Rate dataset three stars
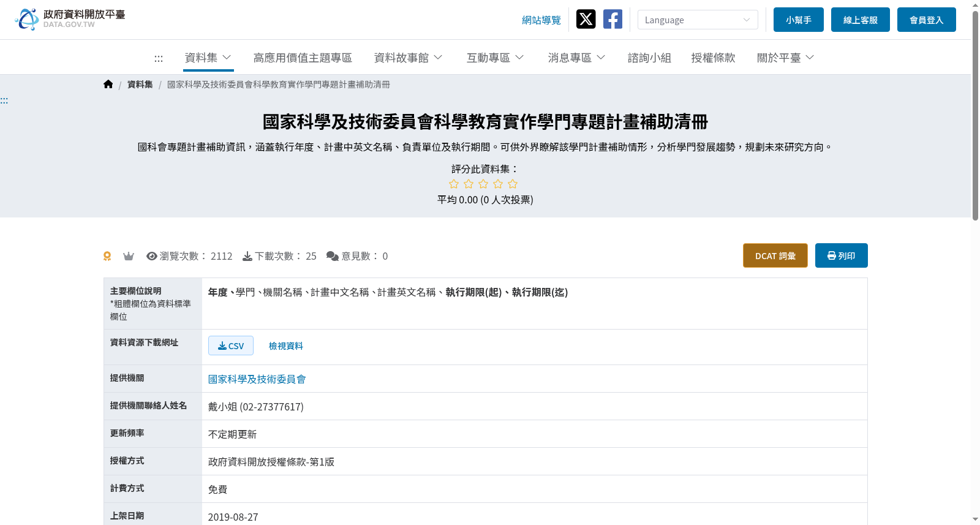Screen dimensions: 980x525 pos(483,184)
